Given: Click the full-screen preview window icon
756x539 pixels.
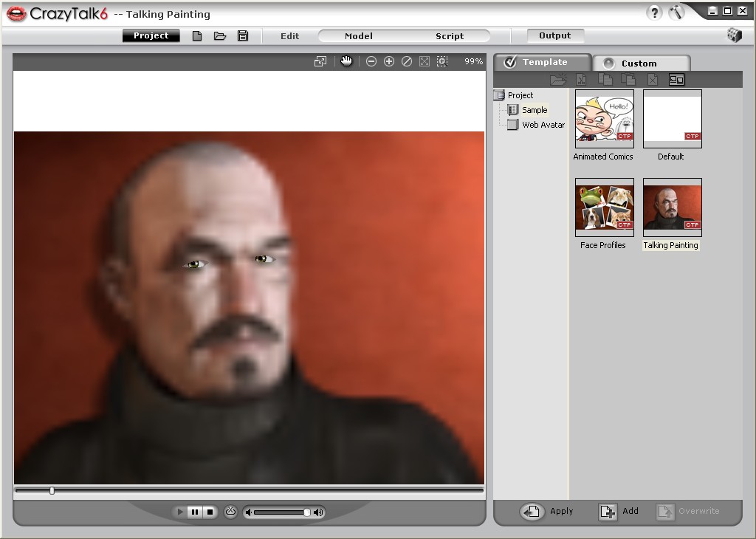Looking at the screenshot, I should point(320,61).
